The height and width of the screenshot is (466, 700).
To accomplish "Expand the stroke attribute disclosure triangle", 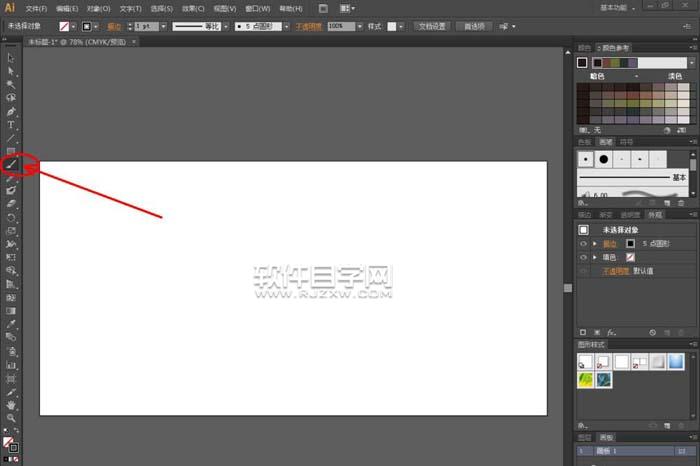I will (x=595, y=243).
